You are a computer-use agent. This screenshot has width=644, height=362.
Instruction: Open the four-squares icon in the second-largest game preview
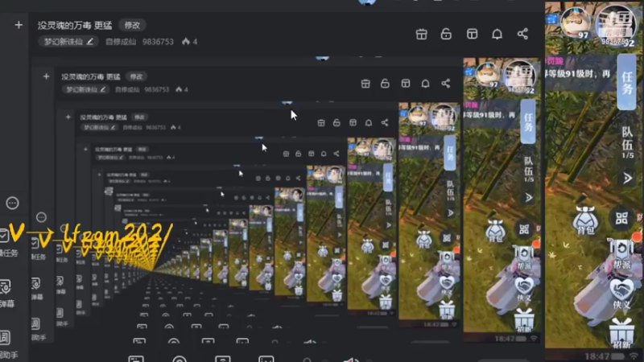pos(524,229)
